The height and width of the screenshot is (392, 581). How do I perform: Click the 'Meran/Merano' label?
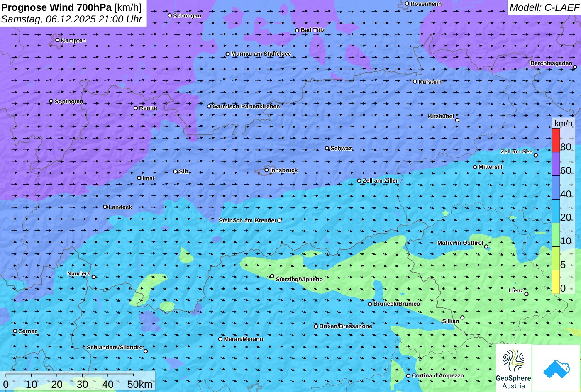244,339
